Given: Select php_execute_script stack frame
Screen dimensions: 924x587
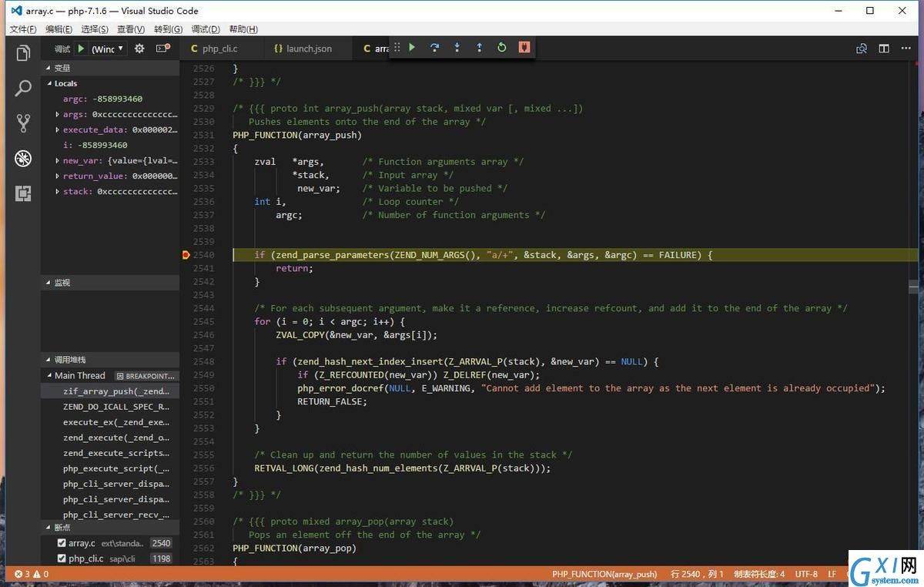Looking at the screenshot, I should point(110,468).
